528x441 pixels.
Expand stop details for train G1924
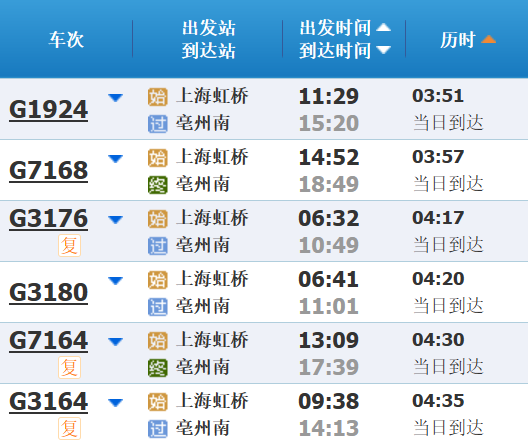click(115, 98)
